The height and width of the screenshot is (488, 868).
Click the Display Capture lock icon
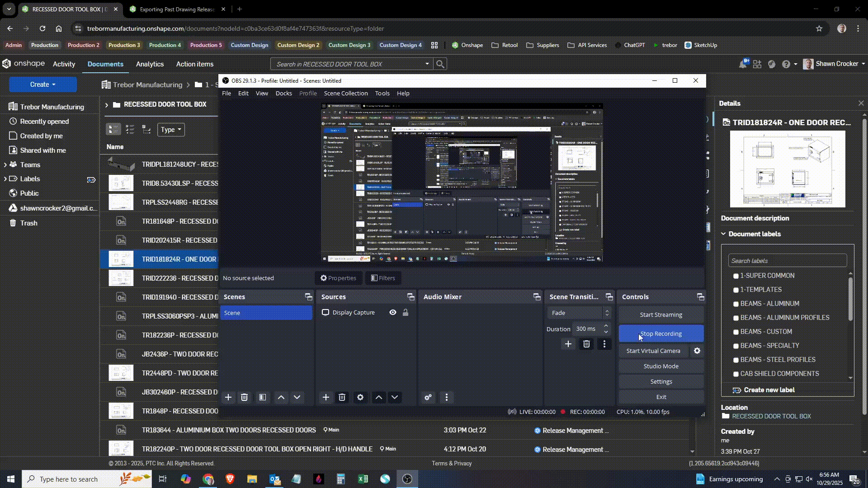406,313
